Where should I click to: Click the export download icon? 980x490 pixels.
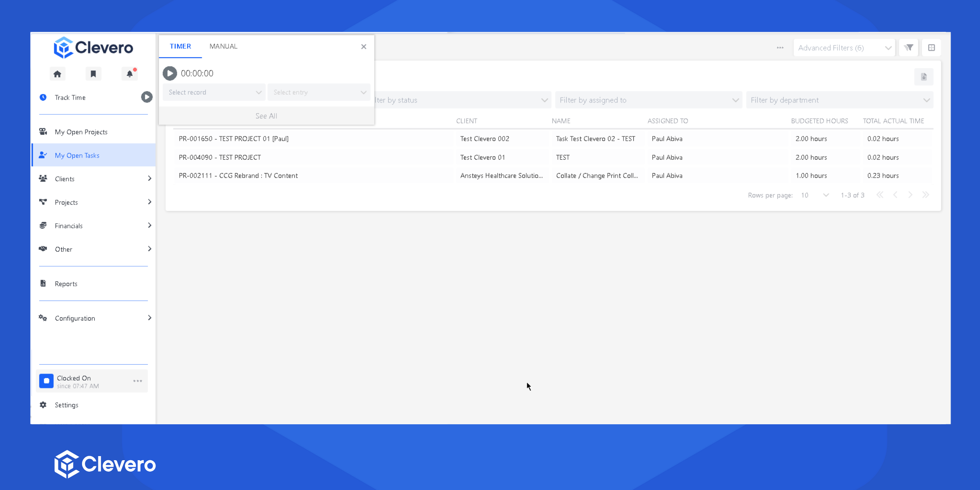click(924, 77)
